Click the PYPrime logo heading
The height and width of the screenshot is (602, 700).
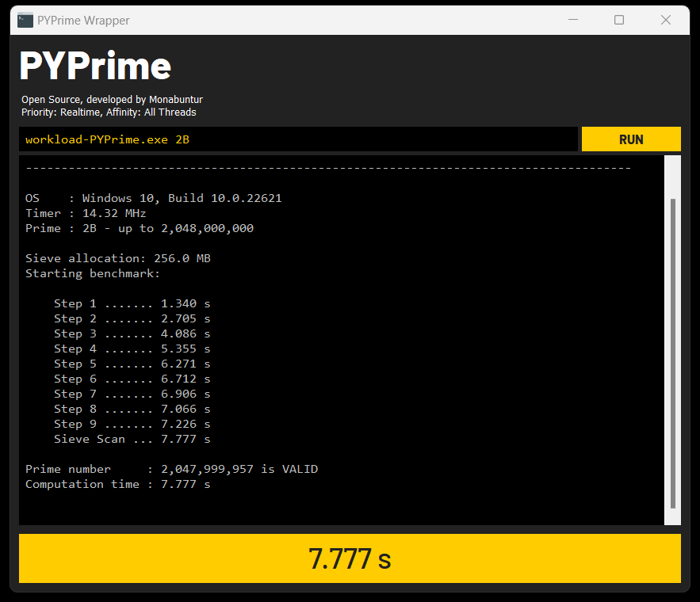coord(96,66)
